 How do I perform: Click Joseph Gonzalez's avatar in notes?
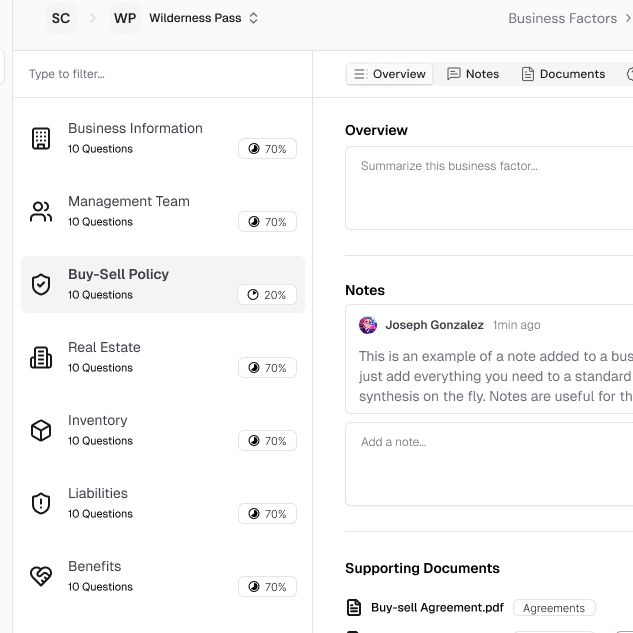tap(368, 325)
